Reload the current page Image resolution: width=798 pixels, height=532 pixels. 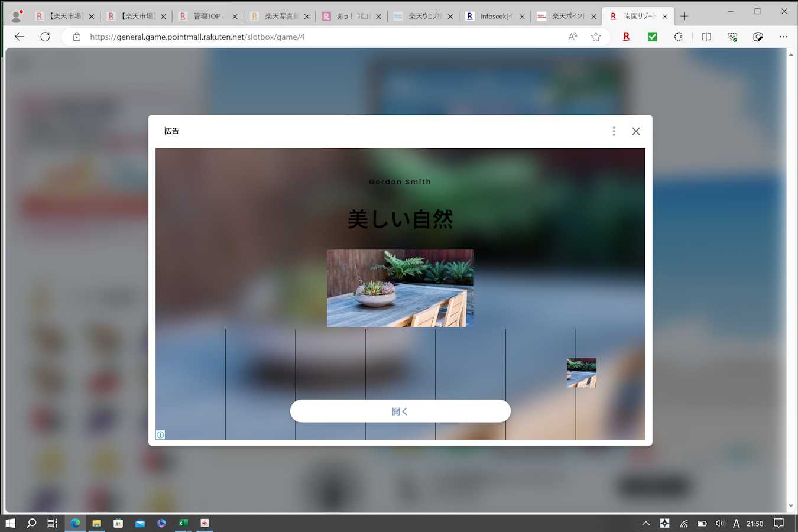click(45, 37)
